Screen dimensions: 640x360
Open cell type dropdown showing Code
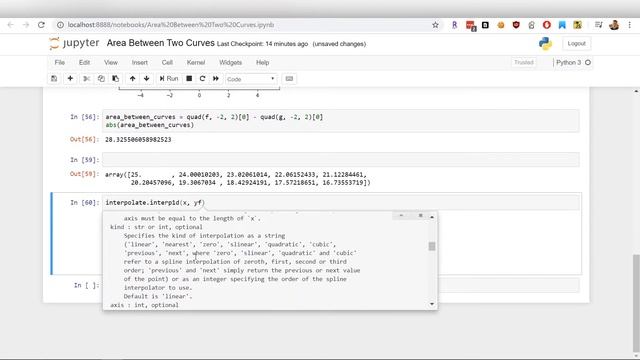pos(251,79)
